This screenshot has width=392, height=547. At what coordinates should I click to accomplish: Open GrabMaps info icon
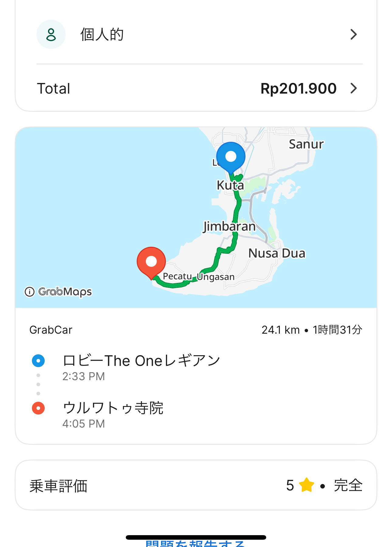coord(29,292)
